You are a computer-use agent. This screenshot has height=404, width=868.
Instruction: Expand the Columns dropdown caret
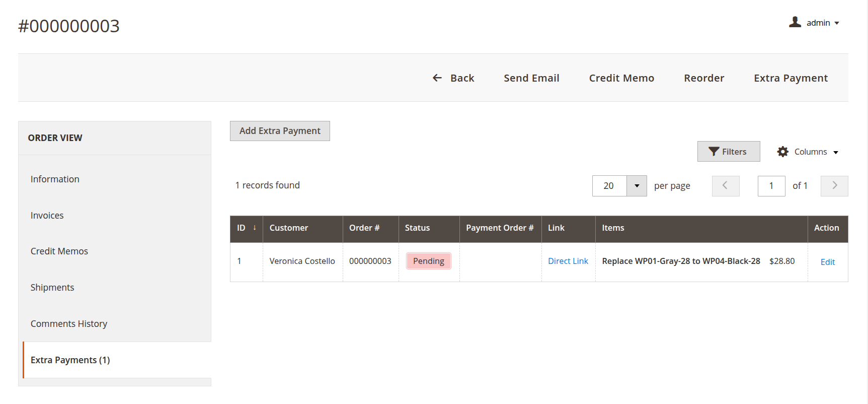coord(836,152)
